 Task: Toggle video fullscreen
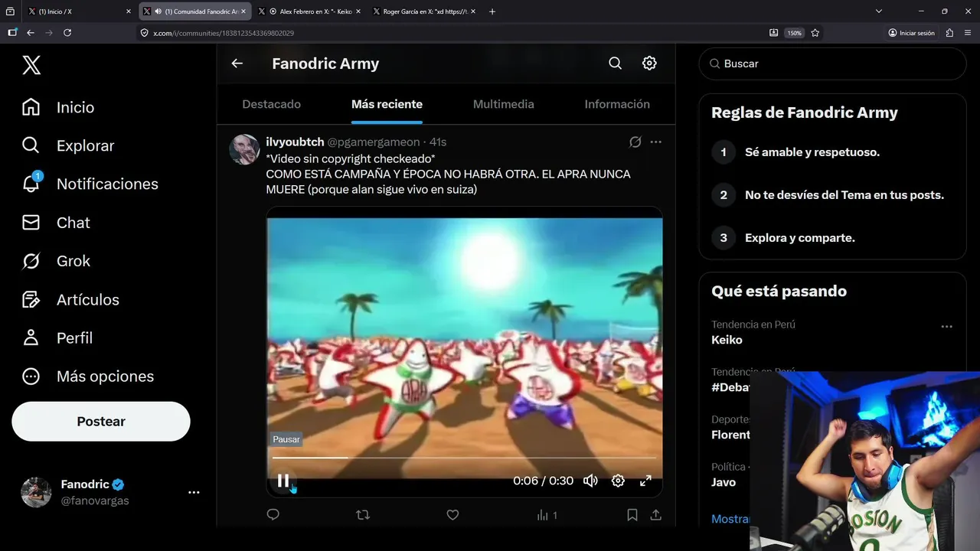point(645,481)
